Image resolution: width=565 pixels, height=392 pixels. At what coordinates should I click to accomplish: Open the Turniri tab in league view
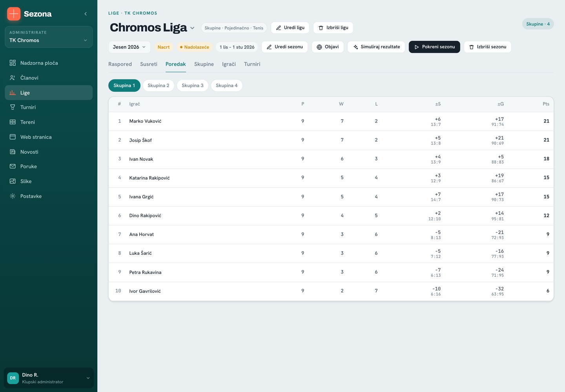252,64
